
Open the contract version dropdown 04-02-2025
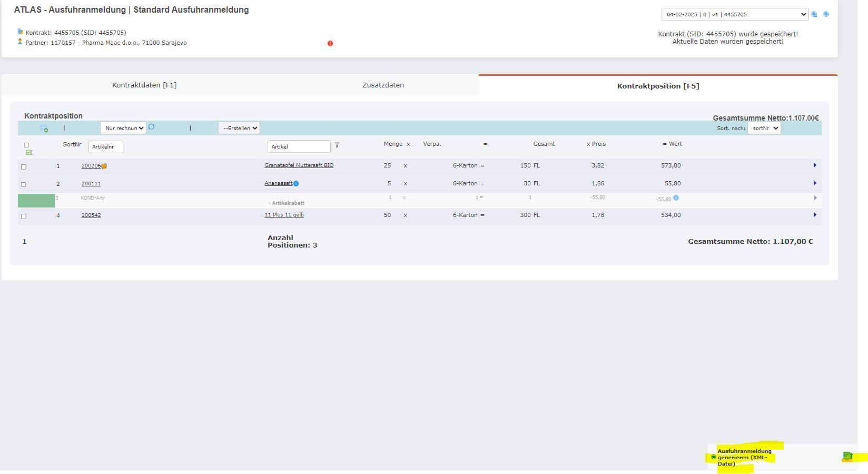click(734, 14)
